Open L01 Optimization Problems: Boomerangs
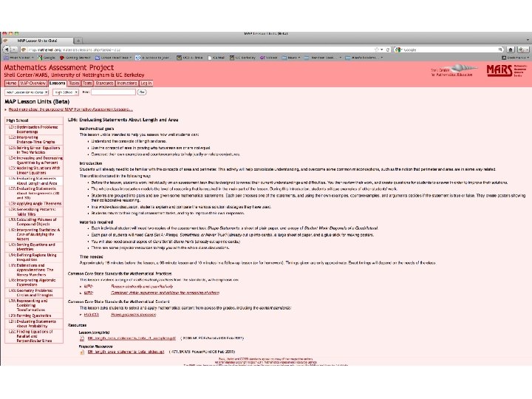Screen dimensions: 532x399 click(33, 129)
